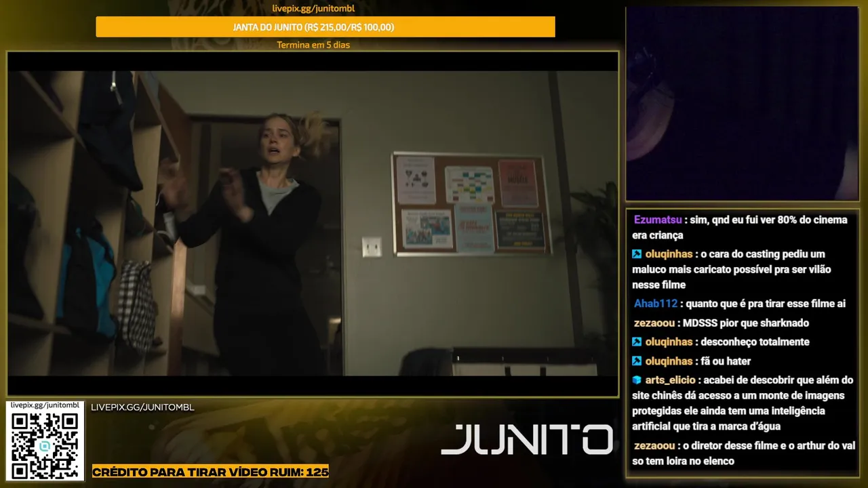Click the oluqinhas name on 'fã ou hater'

click(x=669, y=361)
